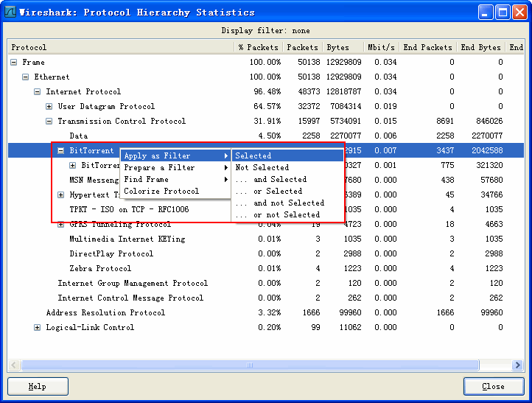Collapse Transmission Control Protocol node
Image resolution: width=532 pixels, height=403 pixels.
point(49,122)
